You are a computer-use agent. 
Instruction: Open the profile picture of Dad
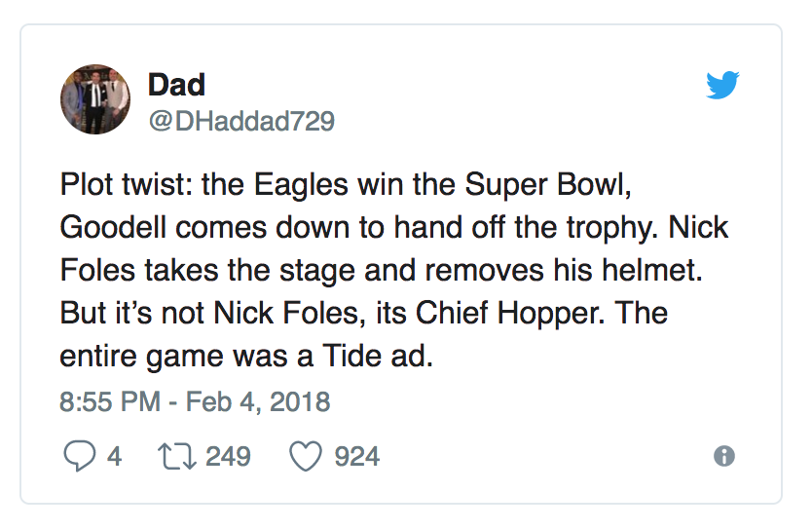95,99
